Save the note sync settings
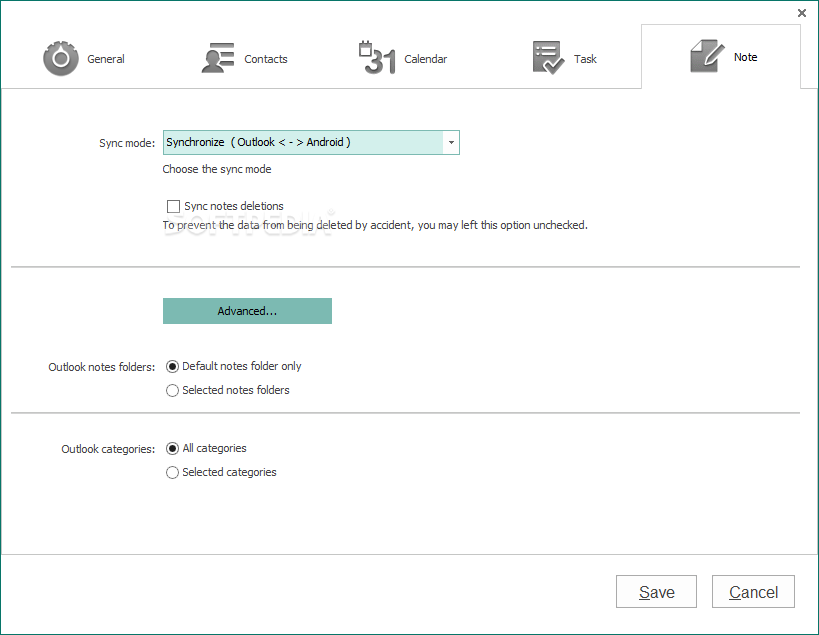This screenshot has width=819, height=635. click(x=657, y=592)
